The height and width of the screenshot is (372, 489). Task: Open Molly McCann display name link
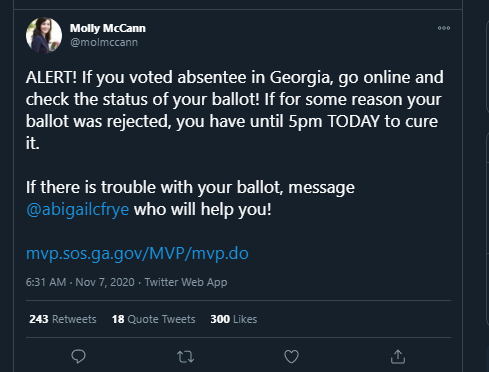pos(108,28)
